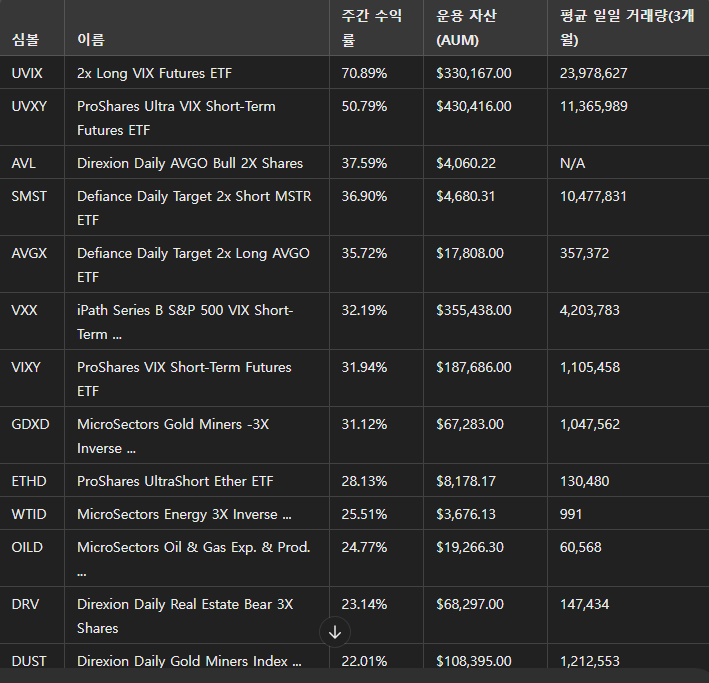
Task: Click the $430,416.00 AUM value
Action: coord(474,106)
